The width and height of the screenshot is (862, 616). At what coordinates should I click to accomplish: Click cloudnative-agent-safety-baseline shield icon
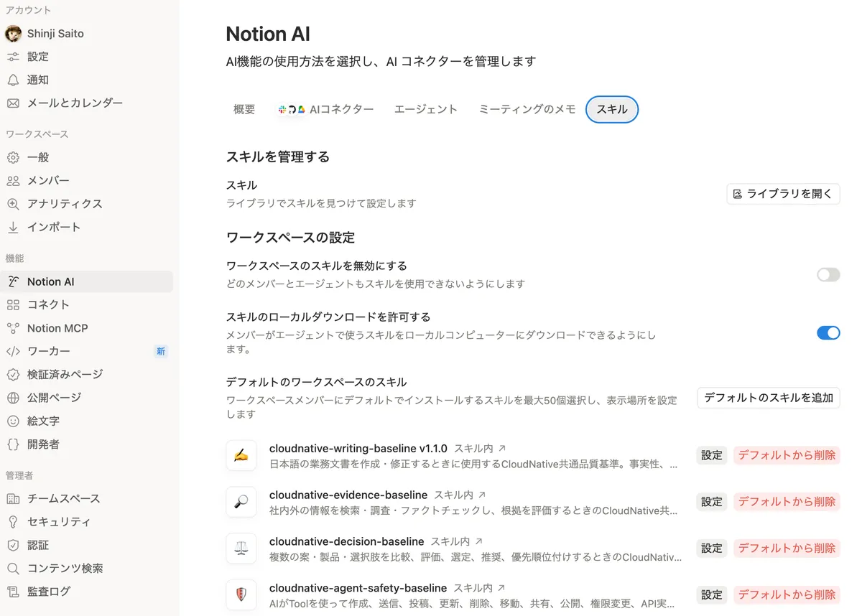click(241, 594)
